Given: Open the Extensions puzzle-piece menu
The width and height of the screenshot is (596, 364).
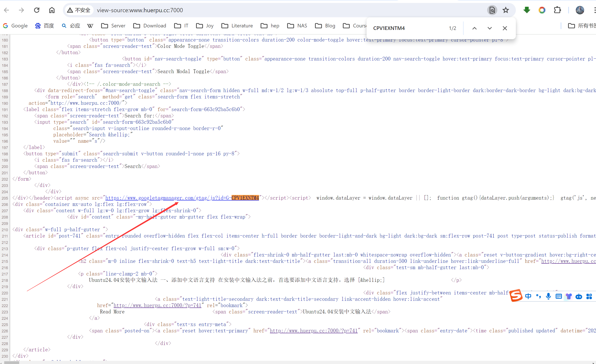Looking at the screenshot, I should [x=557, y=10].
